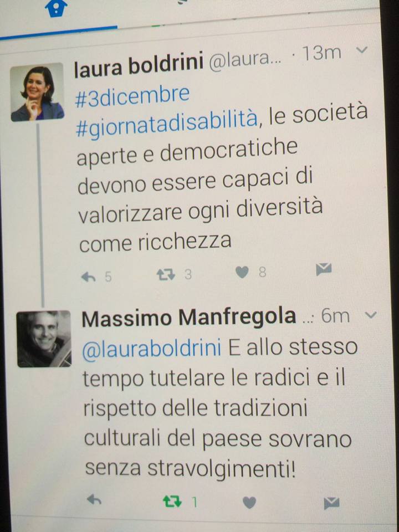Undo the green retweet on Manfregola's reply
The image size is (399, 532).
[x=172, y=501]
